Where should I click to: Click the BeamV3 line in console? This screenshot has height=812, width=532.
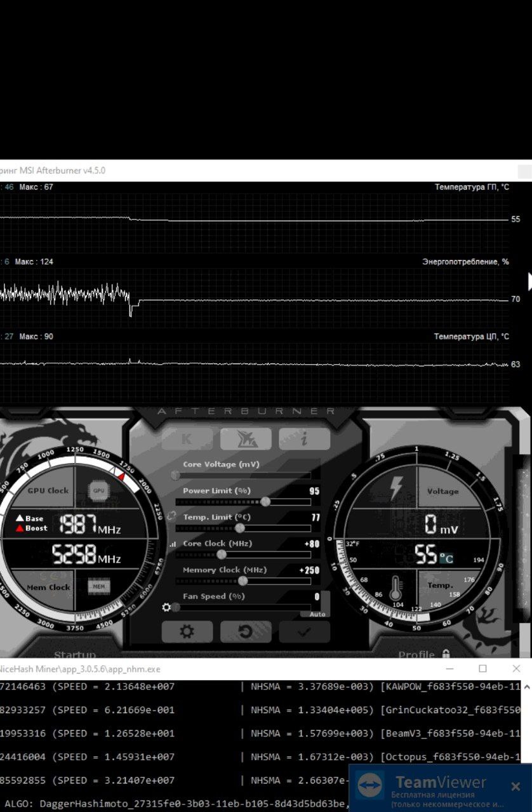[260, 733]
